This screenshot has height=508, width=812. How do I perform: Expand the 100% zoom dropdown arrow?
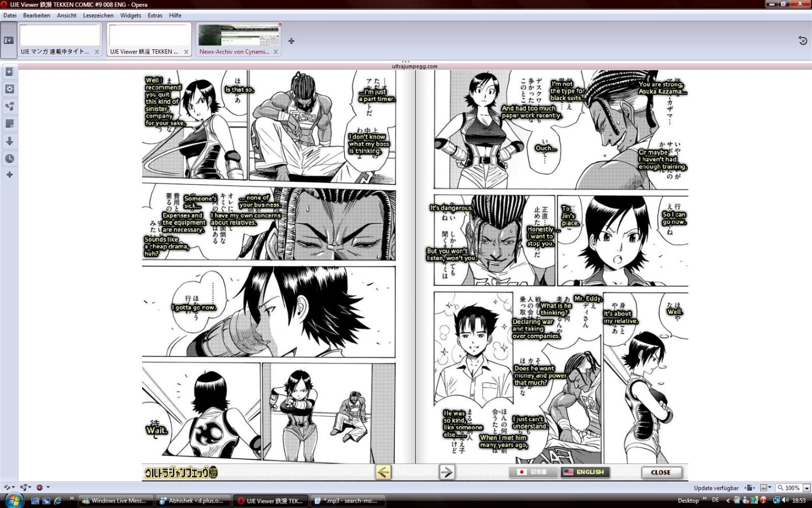[806, 488]
